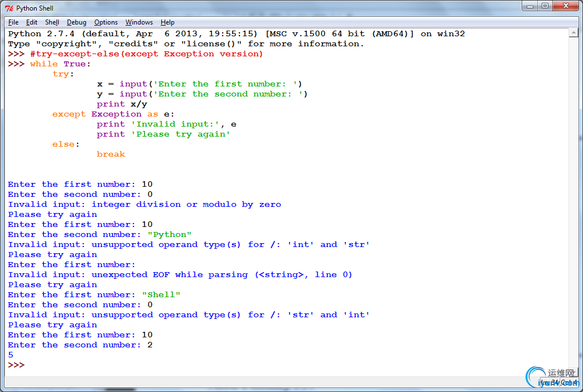
Task: Click the Python 2.7.4 version banner line
Action: point(237,34)
